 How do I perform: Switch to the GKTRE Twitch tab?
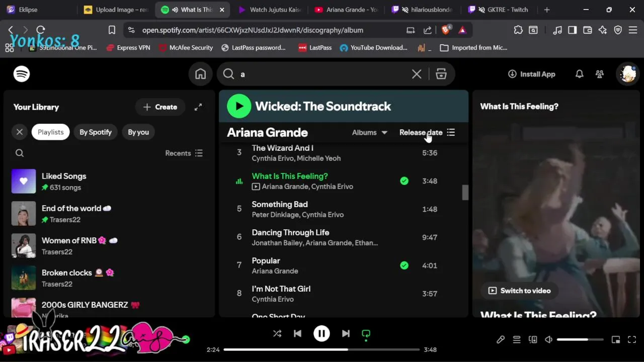[500, 10]
